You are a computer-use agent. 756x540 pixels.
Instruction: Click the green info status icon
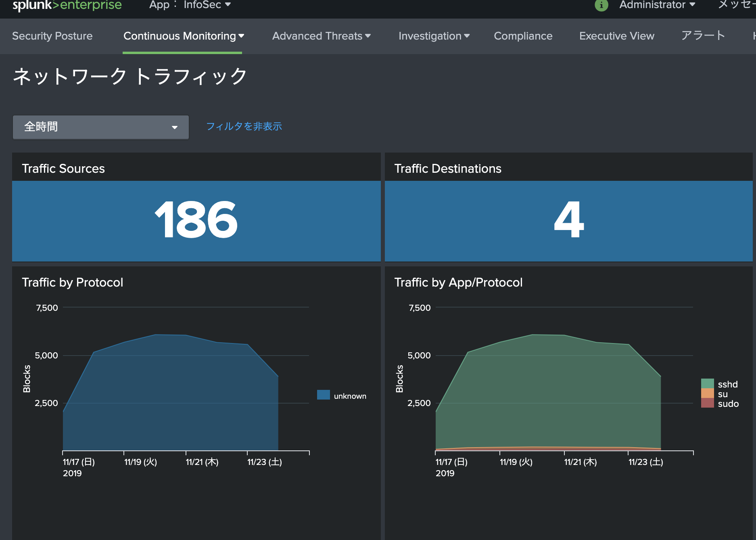click(x=601, y=5)
